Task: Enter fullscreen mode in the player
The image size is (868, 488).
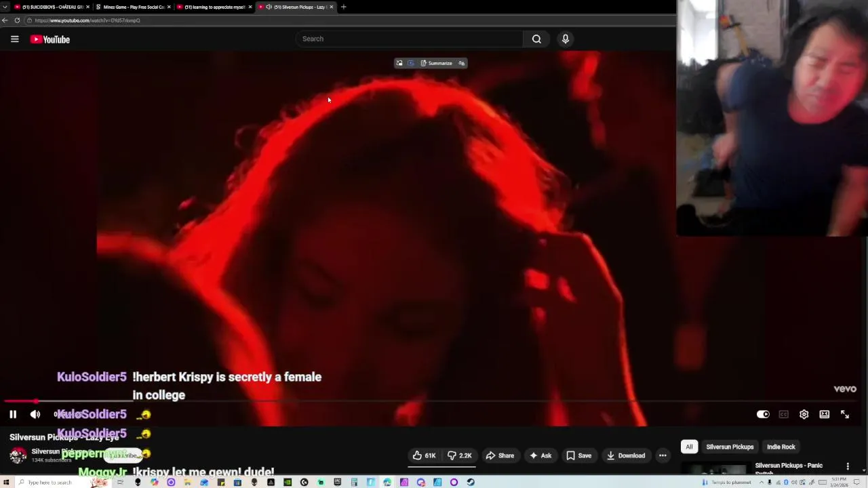Action: (x=845, y=414)
